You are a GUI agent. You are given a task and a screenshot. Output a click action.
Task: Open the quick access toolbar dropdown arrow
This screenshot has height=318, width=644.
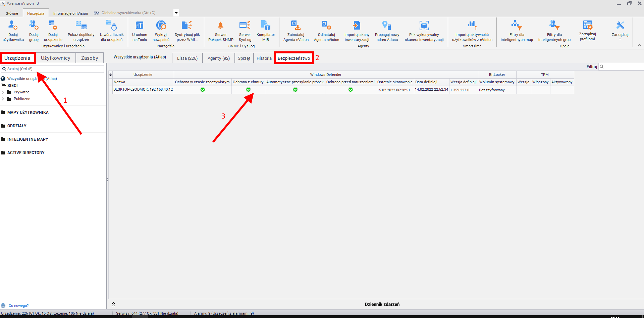(x=176, y=13)
